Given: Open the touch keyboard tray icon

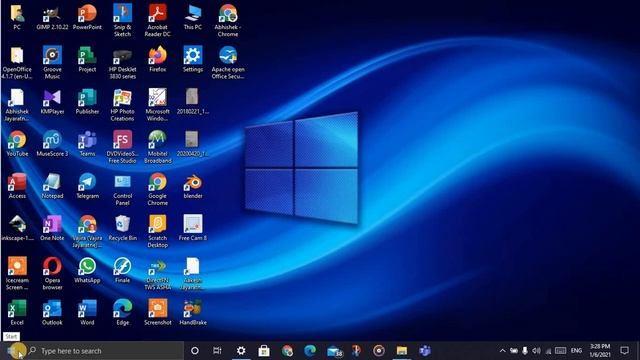Looking at the screenshot, I should pos(560,351).
